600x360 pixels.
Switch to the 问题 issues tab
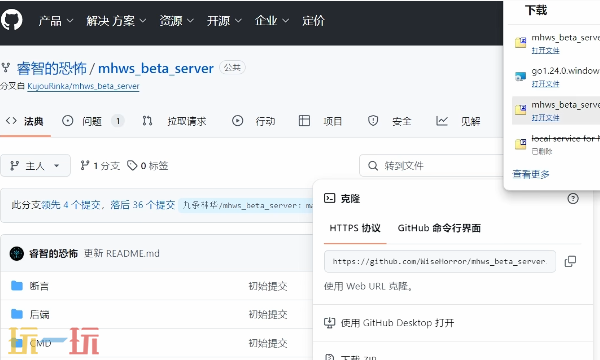[93, 121]
